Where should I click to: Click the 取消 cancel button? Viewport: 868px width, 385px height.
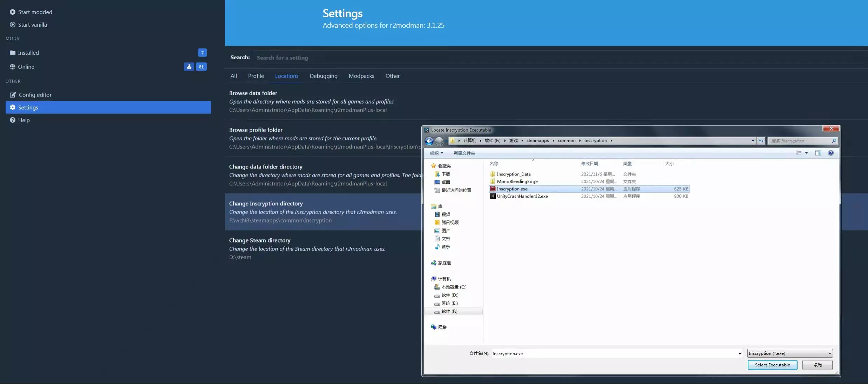pyautogui.click(x=817, y=365)
